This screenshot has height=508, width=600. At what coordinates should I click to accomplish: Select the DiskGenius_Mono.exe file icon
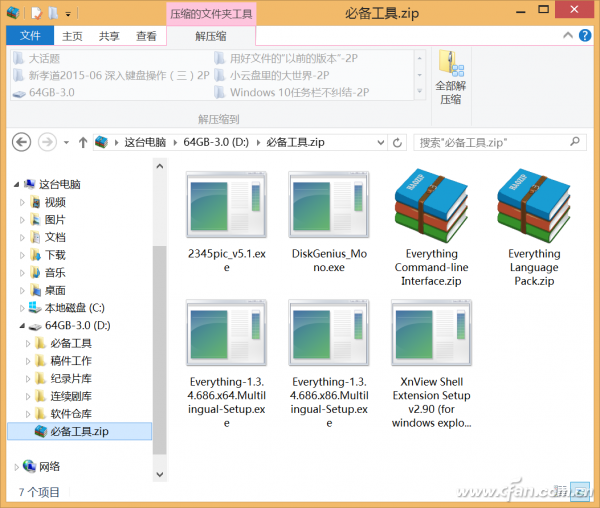point(329,205)
